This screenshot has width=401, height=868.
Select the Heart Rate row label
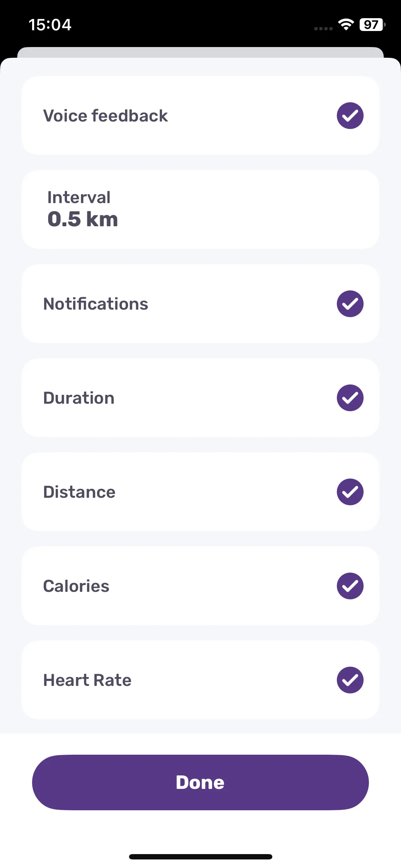click(87, 680)
